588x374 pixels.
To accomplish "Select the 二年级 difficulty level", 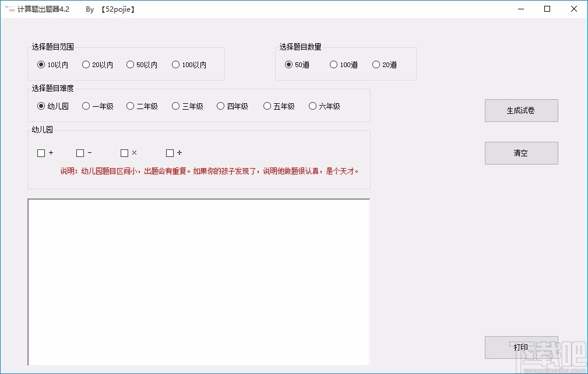I will [130, 106].
